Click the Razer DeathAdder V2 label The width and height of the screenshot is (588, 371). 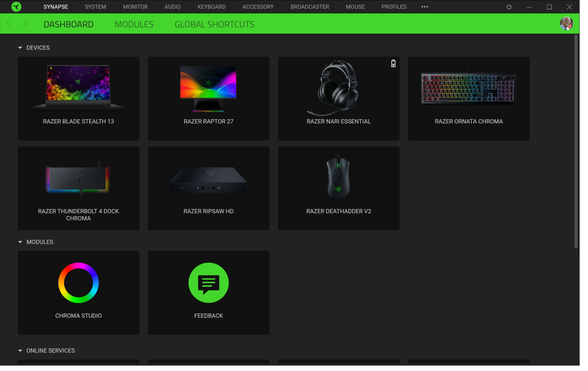[339, 212]
